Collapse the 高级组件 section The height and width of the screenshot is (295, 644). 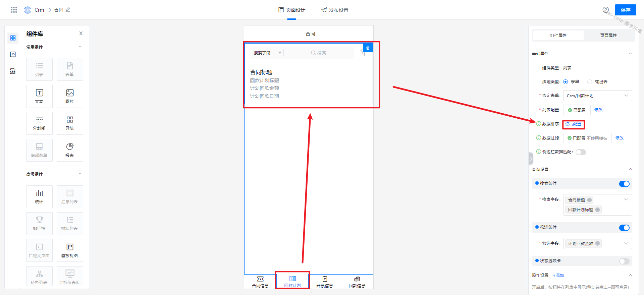[80, 174]
